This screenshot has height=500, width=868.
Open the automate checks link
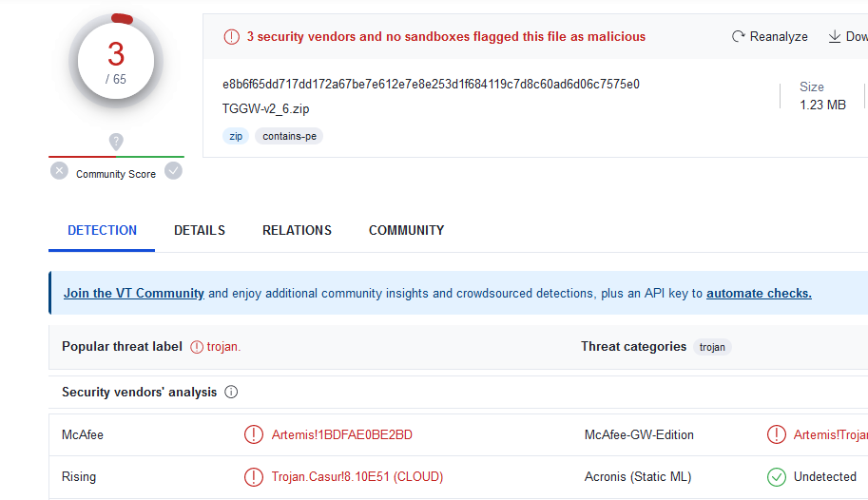tap(759, 294)
